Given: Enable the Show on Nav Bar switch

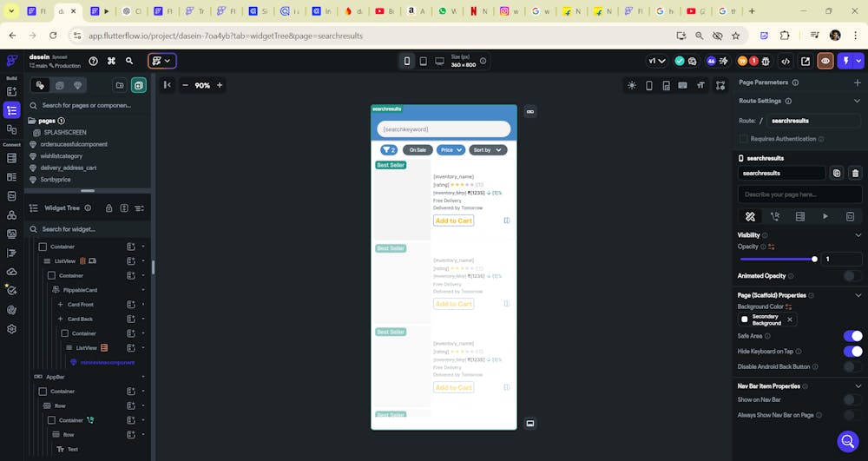Looking at the screenshot, I should (x=852, y=399).
